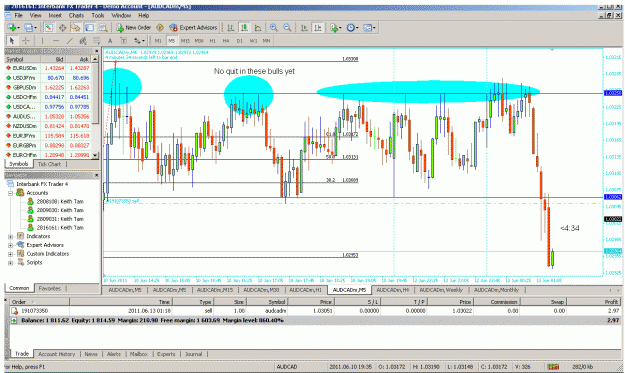Open the AUDCADm,M15 chart tab
Screen dimensions: 625x373
(215, 290)
